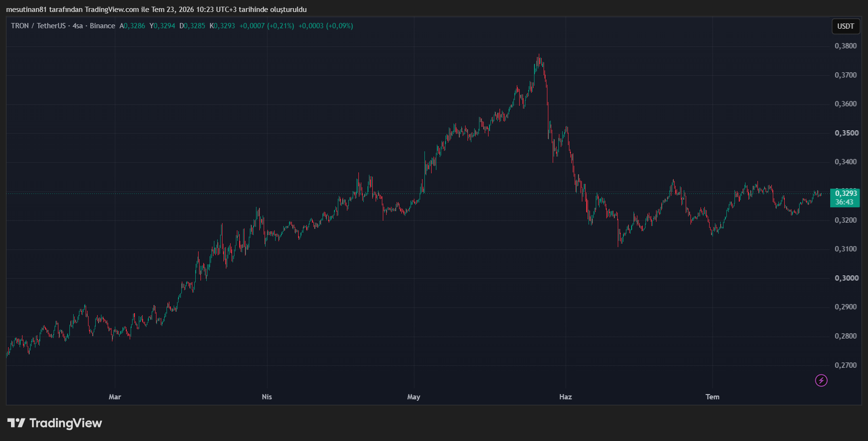
Task: Select the green 0,3293 current price label
Action: [x=846, y=193]
